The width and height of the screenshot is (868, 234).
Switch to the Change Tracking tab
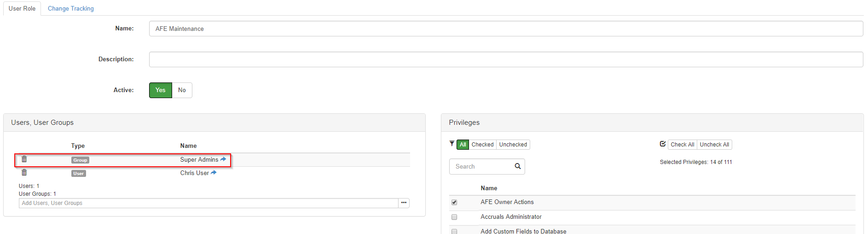[x=71, y=8]
